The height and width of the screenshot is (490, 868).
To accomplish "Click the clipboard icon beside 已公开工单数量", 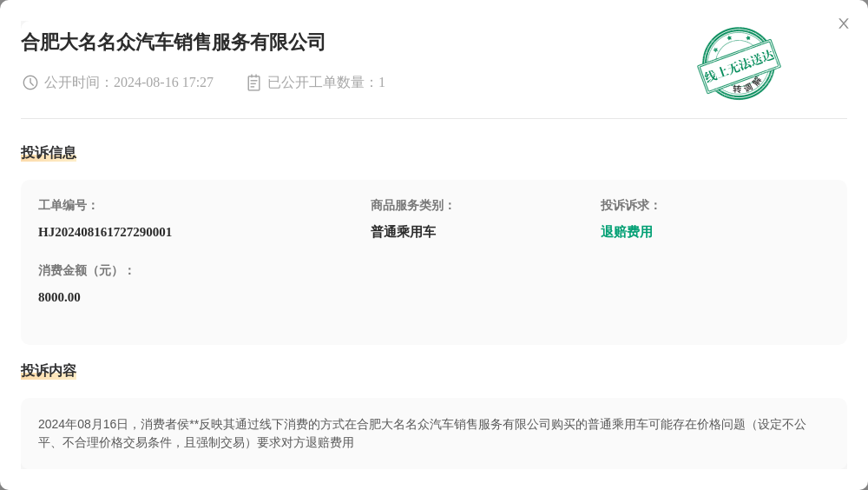I will tap(253, 83).
